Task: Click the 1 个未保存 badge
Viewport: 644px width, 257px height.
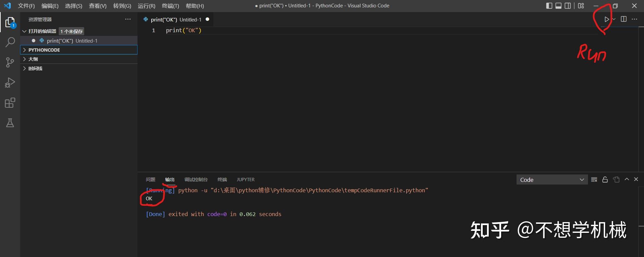Action: point(71,31)
